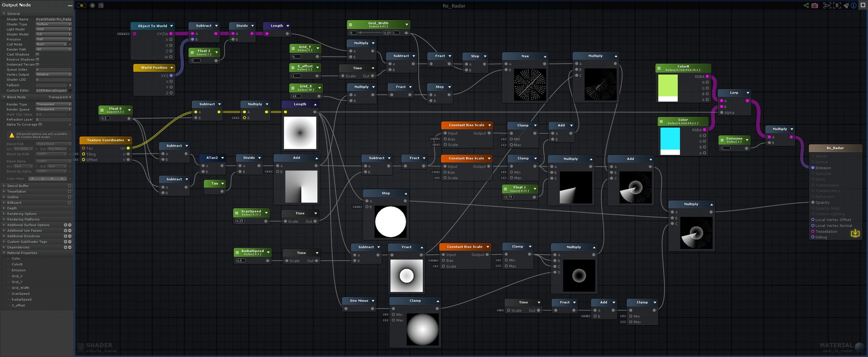Open the Shader Type dropdown
868x357 pixels.
click(53, 25)
